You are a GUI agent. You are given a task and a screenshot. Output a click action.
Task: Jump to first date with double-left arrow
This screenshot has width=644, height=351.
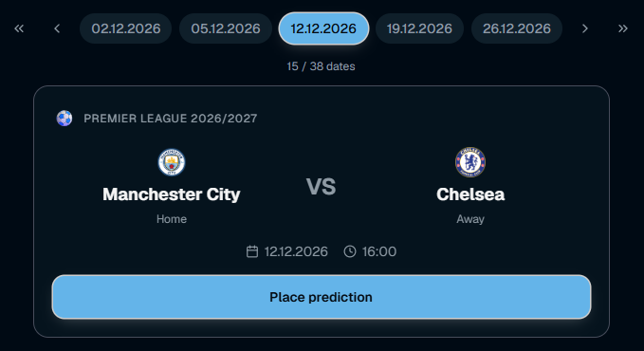coord(19,28)
